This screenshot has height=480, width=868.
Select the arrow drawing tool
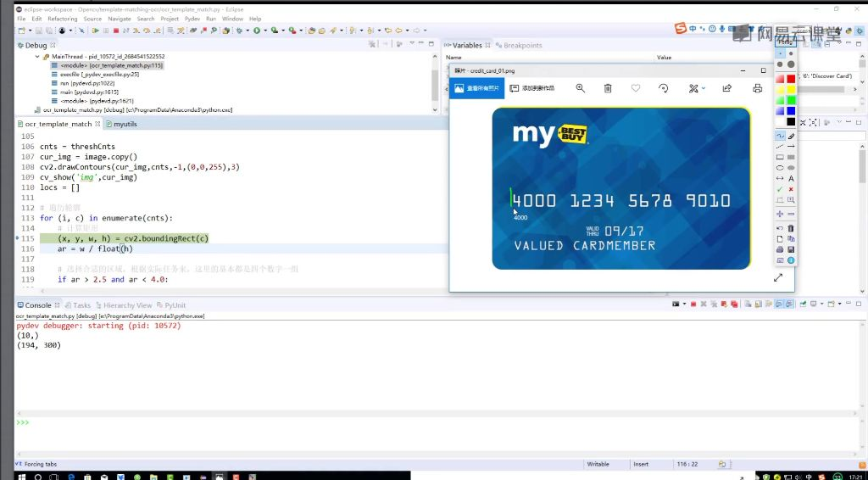pos(791,146)
